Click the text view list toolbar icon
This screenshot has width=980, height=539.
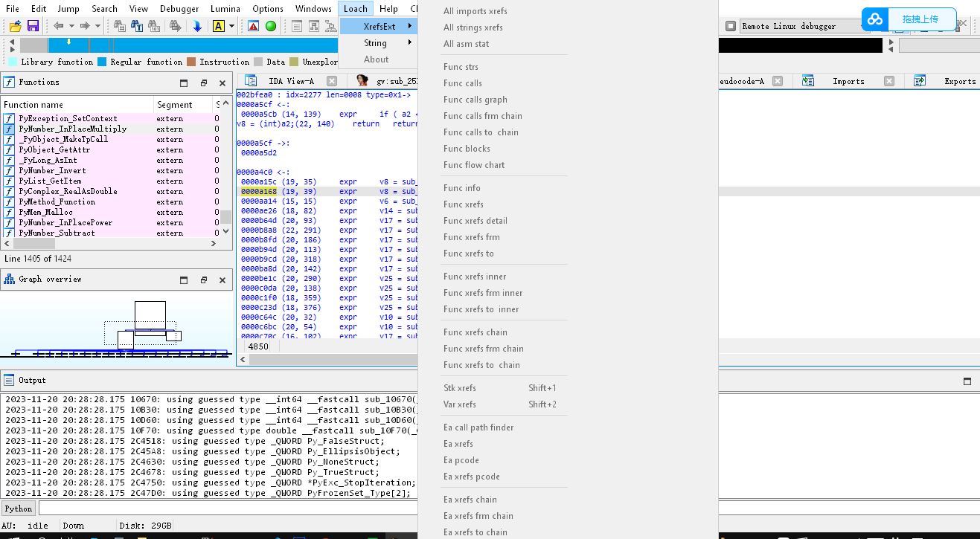297,26
